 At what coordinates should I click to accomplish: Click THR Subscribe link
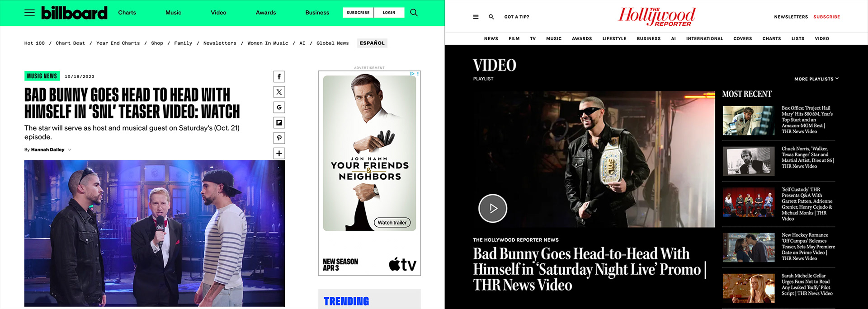coord(826,17)
